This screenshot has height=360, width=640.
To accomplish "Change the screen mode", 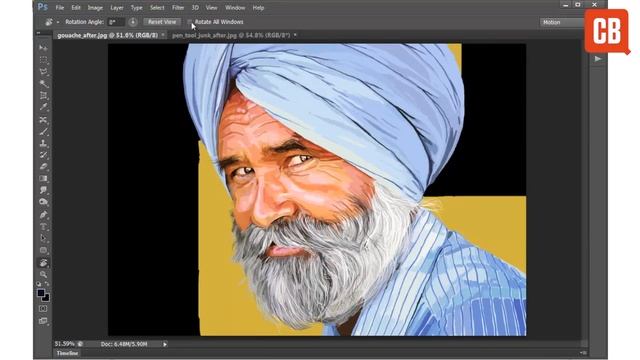I will click(43, 321).
